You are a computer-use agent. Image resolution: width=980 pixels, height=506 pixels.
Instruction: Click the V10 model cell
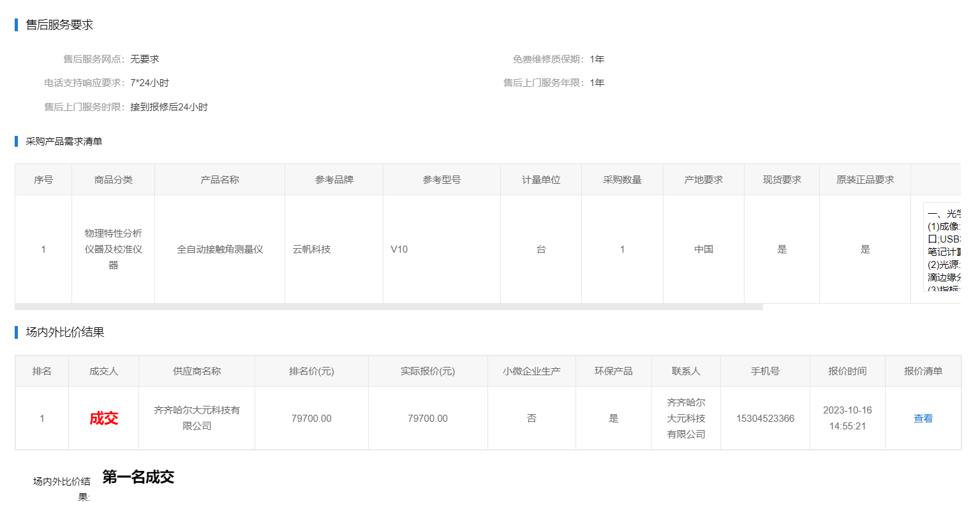tap(399, 249)
